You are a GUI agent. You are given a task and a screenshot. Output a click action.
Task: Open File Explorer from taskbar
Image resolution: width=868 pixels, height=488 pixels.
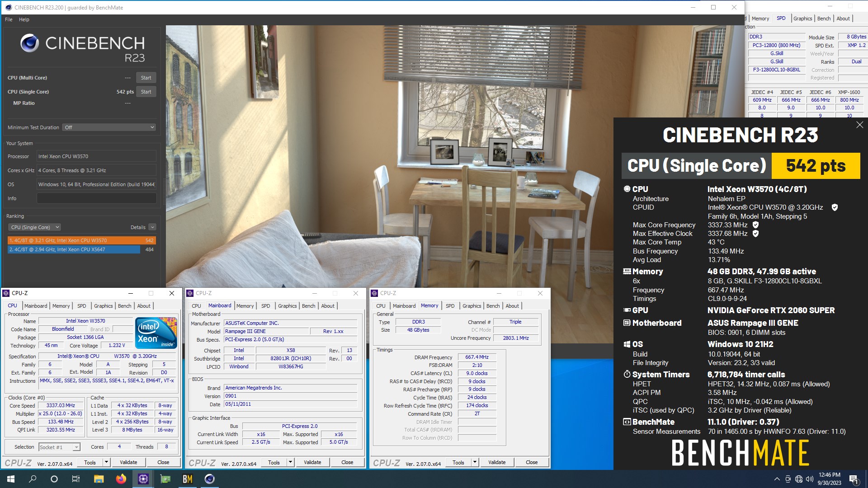[99, 479]
